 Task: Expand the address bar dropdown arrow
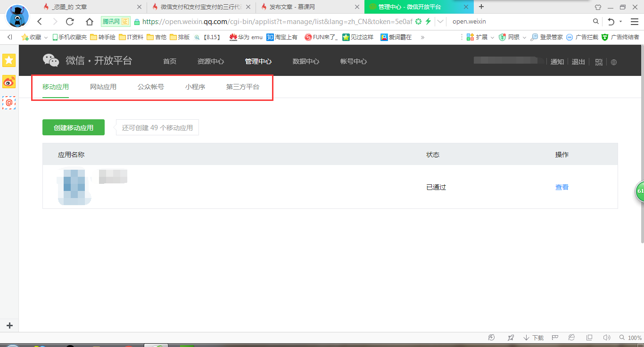tap(440, 22)
